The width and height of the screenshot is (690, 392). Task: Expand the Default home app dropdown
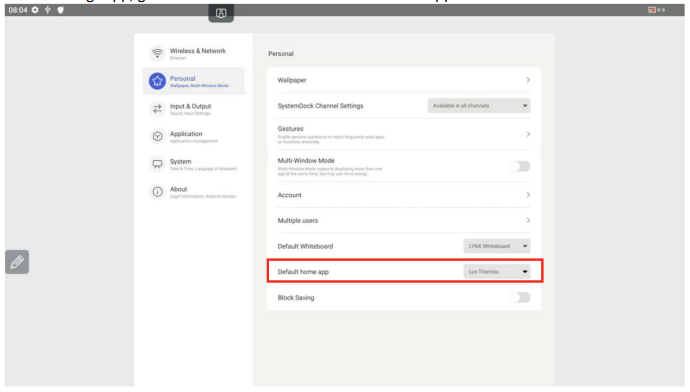(x=496, y=271)
